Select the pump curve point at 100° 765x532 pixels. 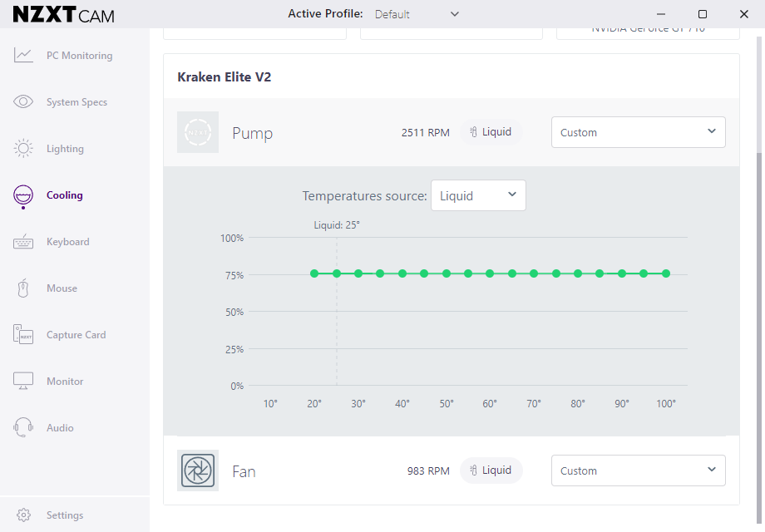pyautogui.click(x=666, y=273)
